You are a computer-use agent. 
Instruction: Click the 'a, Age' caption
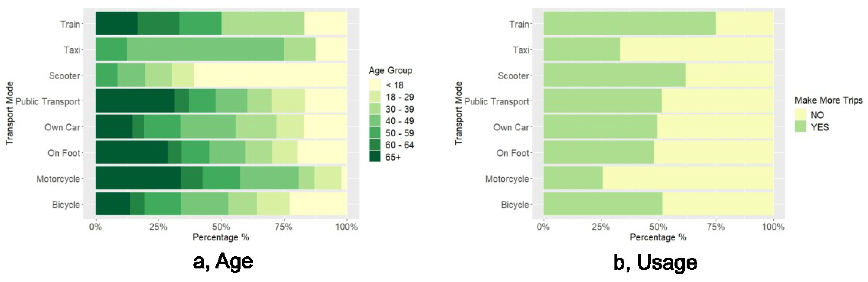click(x=223, y=261)
